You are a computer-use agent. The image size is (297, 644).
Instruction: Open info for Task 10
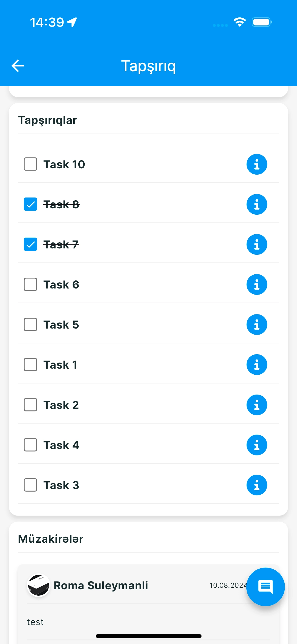point(256,164)
